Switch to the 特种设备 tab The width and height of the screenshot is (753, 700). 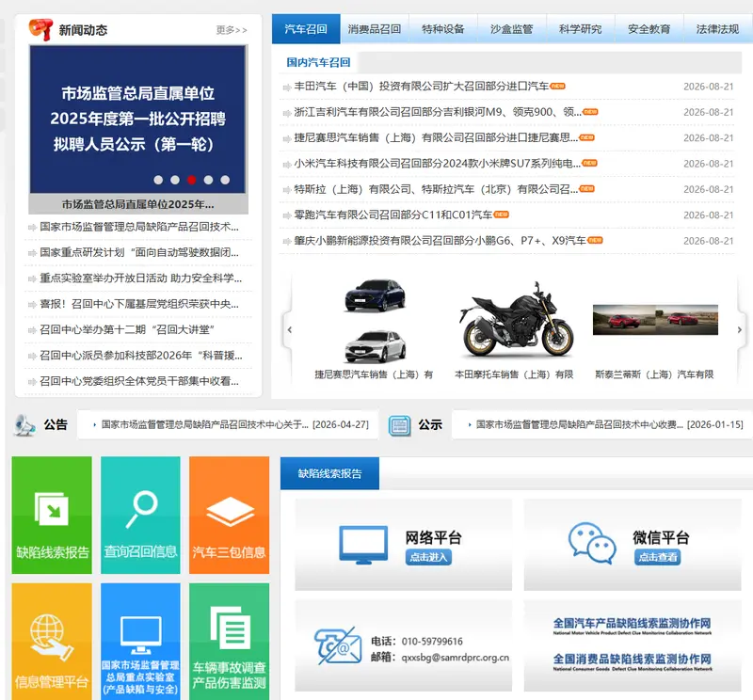pyautogui.click(x=443, y=29)
